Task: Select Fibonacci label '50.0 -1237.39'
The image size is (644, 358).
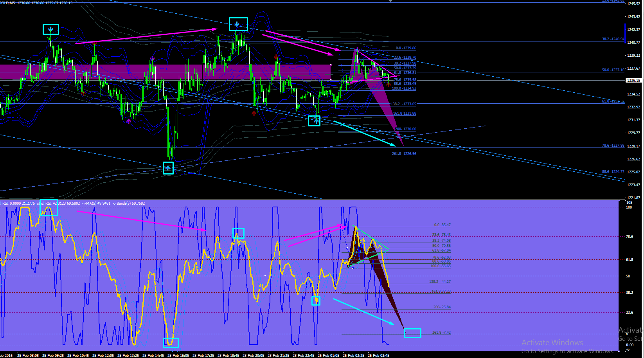Action: coord(405,68)
